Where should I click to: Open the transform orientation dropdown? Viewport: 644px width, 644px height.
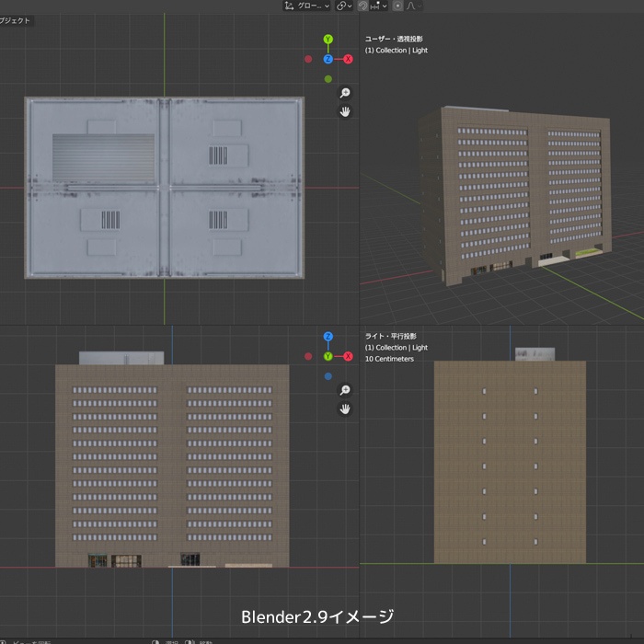pos(307,6)
